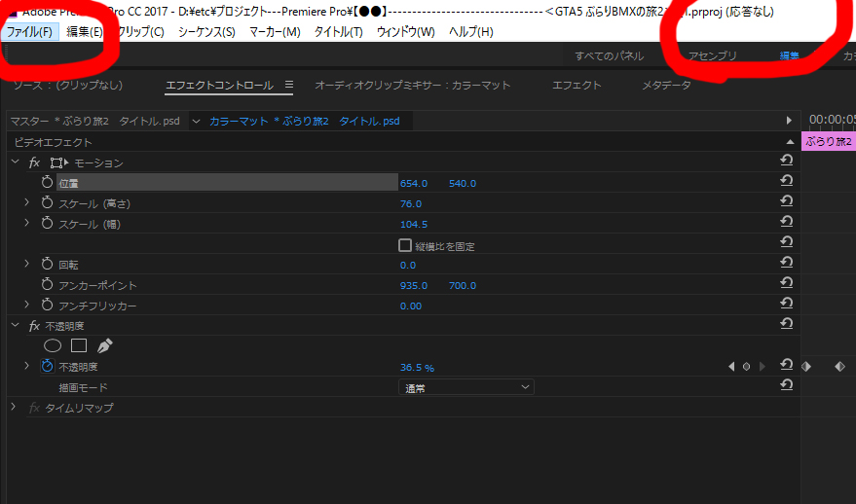Click the 回転 value 0.0
This screenshot has height=504, width=856.
point(408,265)
